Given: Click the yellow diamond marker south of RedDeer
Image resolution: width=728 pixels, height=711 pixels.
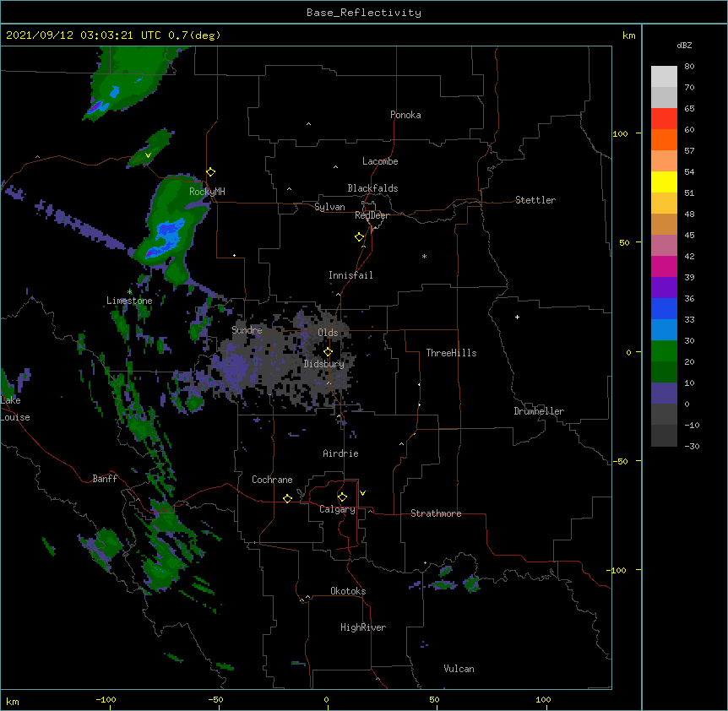Looking at the screenshot, I should click(360, 237).
